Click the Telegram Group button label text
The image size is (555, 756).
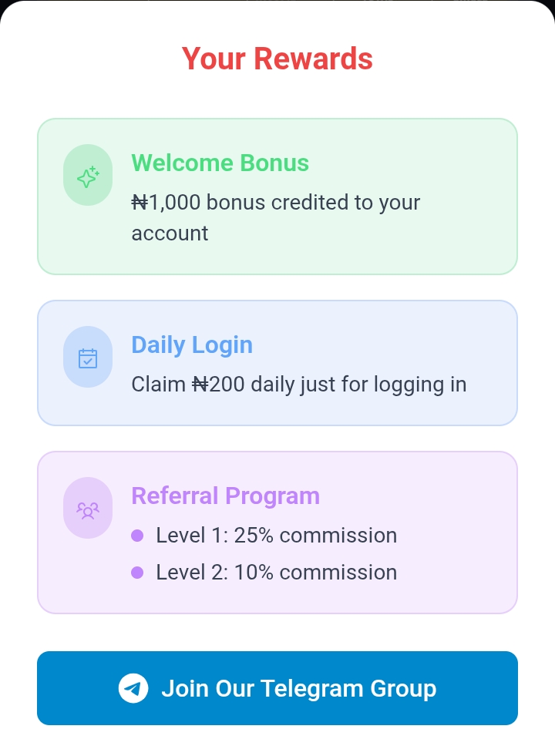(299, 688)
